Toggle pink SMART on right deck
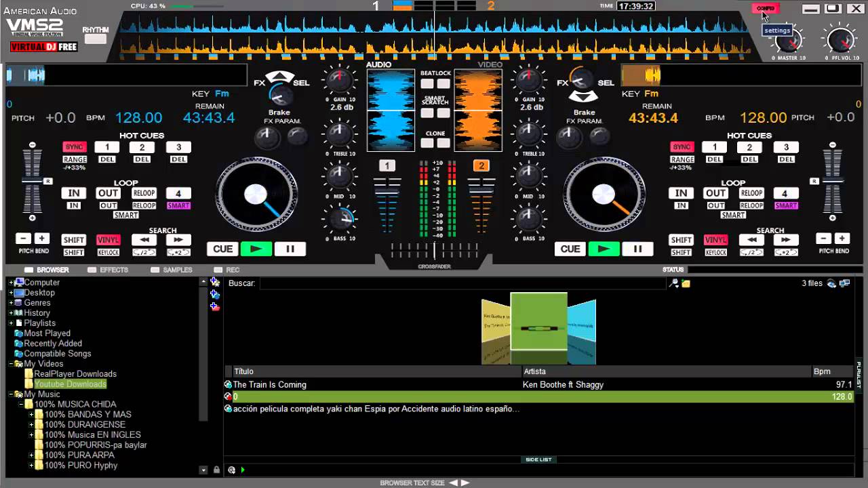 pos(786,205)
